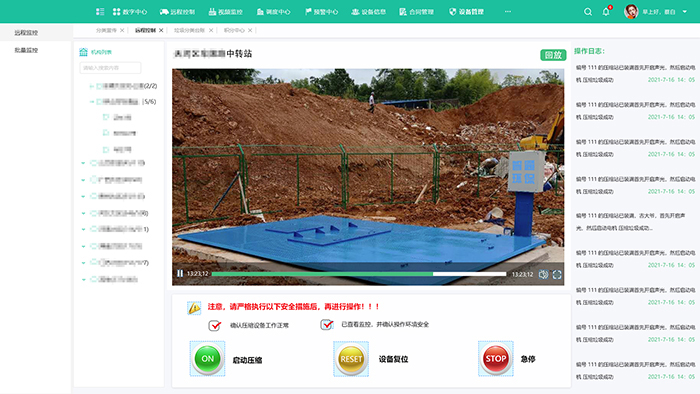Open the search magnifier in the top bar
This screenshot has height=394, width=700.
coord(588,12)
